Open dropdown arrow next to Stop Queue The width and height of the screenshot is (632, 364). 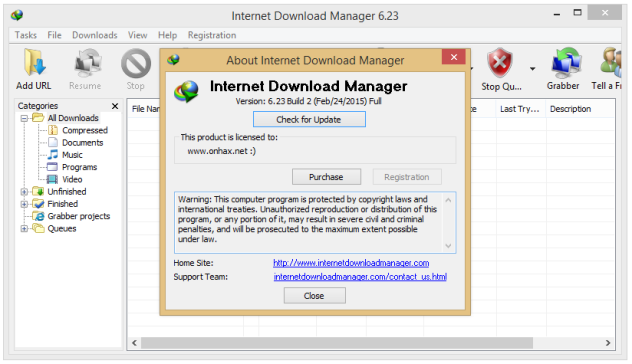532,69
